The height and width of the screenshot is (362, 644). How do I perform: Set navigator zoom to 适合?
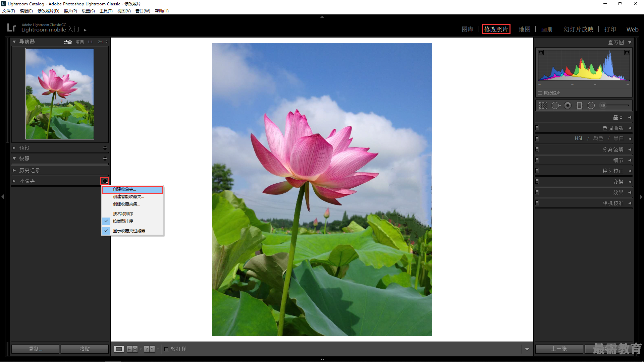click(68, 42)
